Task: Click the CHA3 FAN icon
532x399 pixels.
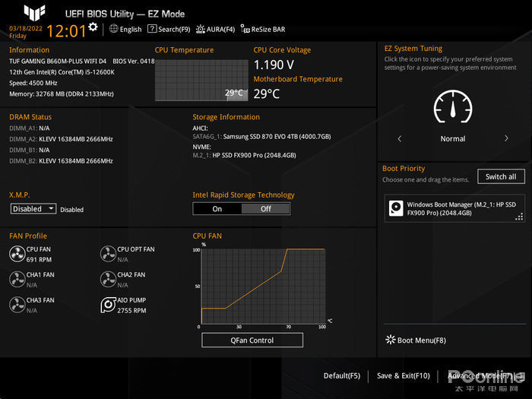Action: [x=17, y=305]
